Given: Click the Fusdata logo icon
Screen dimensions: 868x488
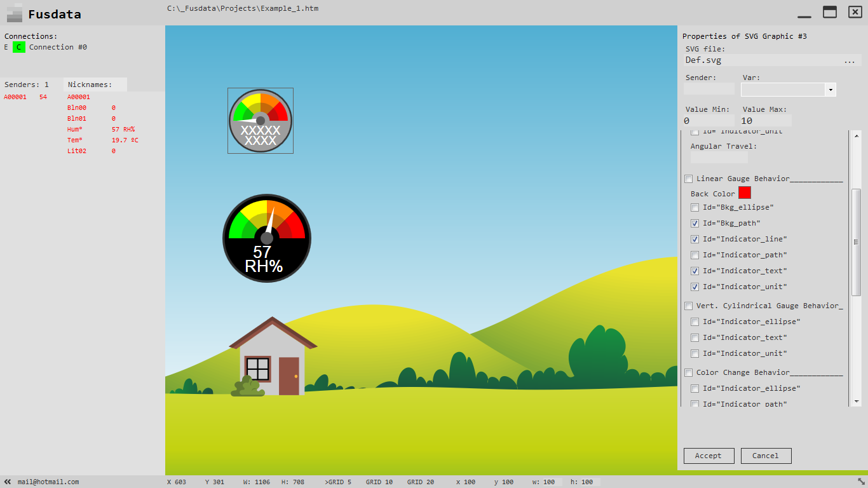Looking at the screenshot, I should [x=14, y=13].
